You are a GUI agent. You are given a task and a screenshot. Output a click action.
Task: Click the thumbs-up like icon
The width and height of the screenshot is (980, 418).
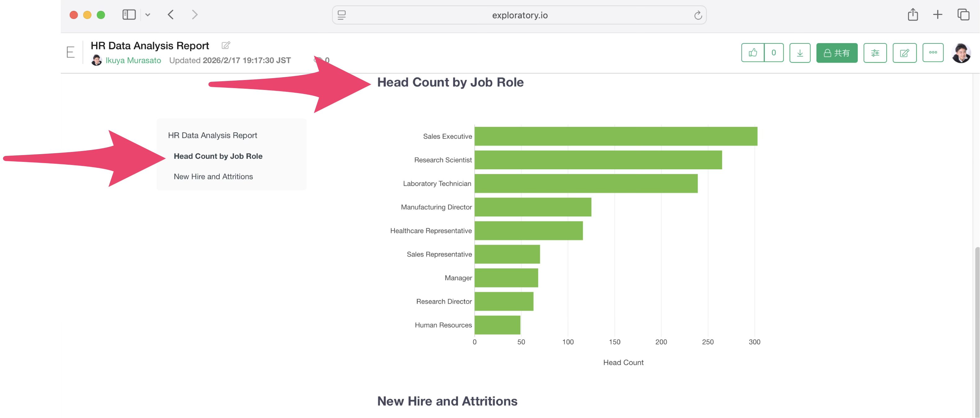[753, 53]
